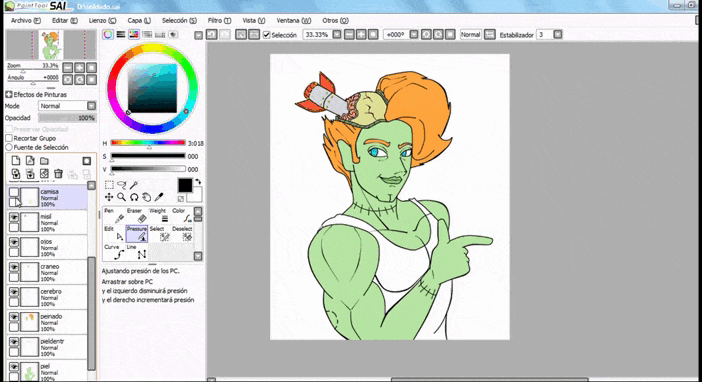Create a new layer folder
The height and width of the screenshot is (382, 702).
tap(44, 161)
